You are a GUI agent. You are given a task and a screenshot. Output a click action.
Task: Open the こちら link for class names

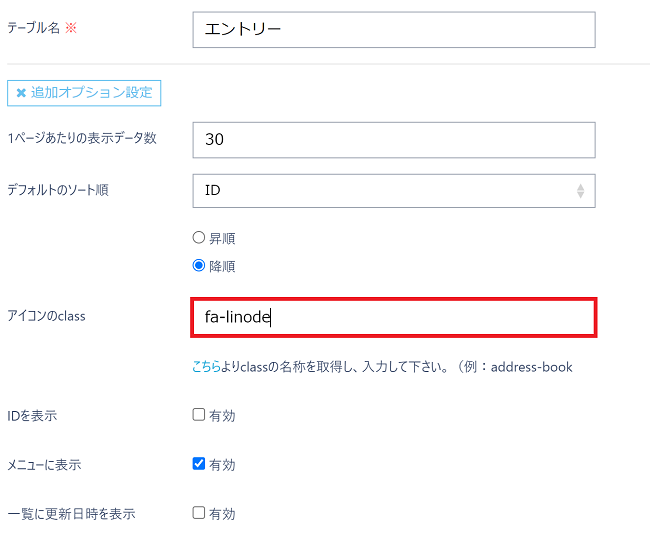(206, 367)
